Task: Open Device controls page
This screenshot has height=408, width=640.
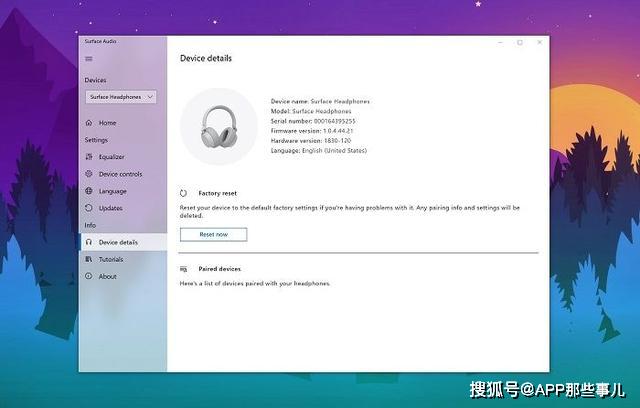Action: click(x=120, y=174)
